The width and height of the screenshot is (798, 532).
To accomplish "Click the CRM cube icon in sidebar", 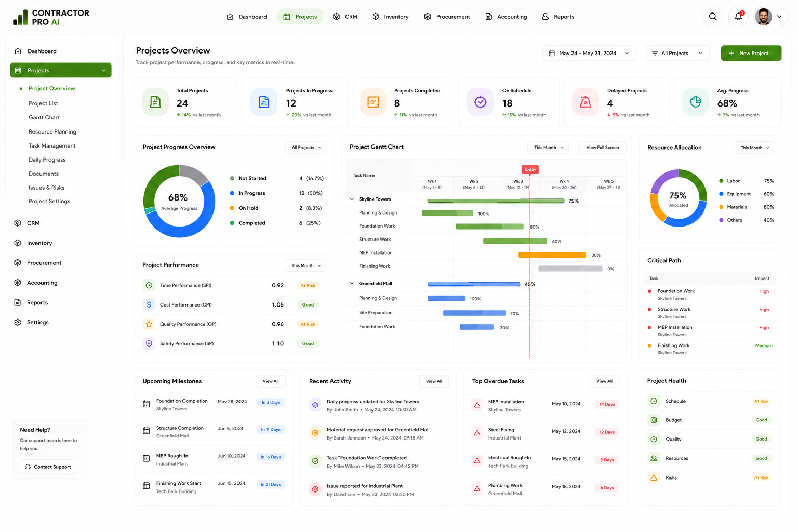I will [x=18, y=223].
